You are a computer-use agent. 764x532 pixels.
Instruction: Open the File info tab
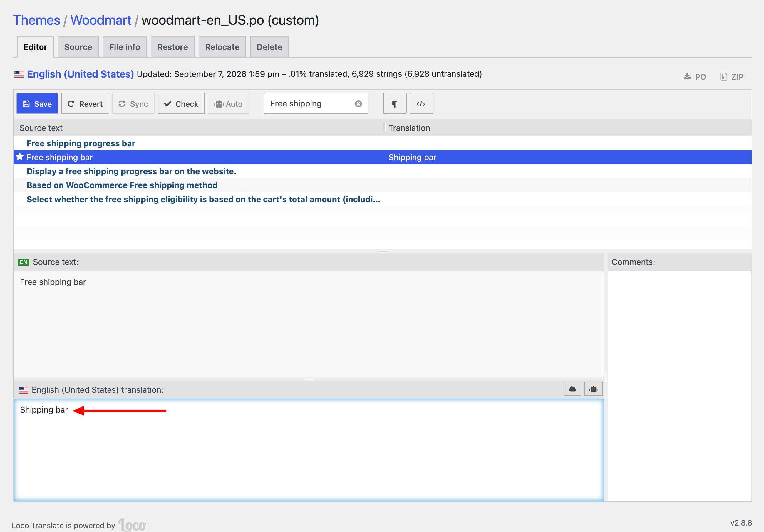tap(125, 47)
